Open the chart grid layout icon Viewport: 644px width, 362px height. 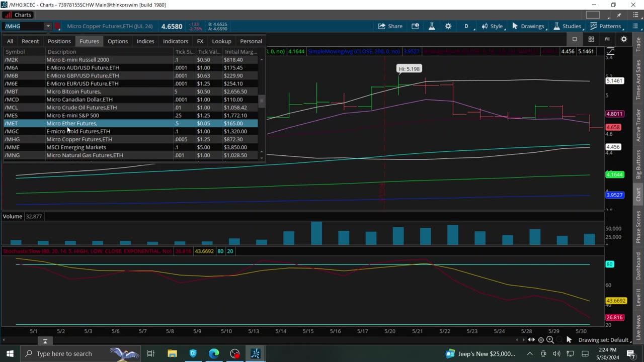[x=591, y=39]
